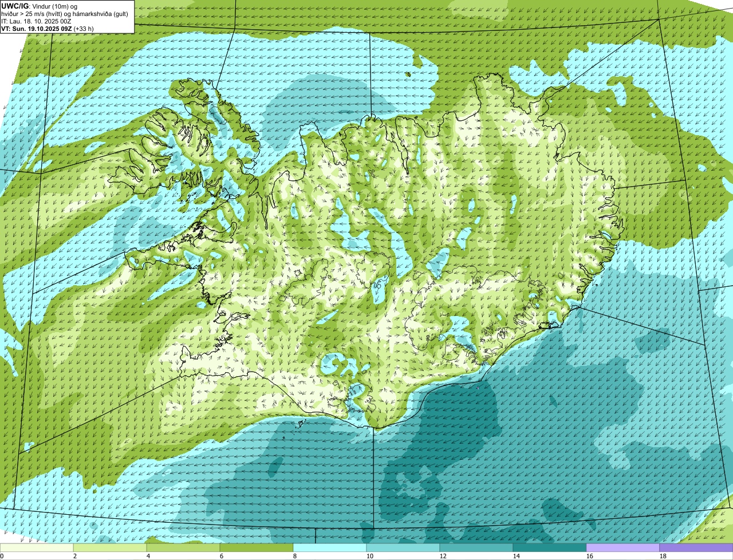Click the 'UWC/IG: Vindur (10m) og' title line
733x560 pixels.
pyautogui.click(x=40, y=6)
